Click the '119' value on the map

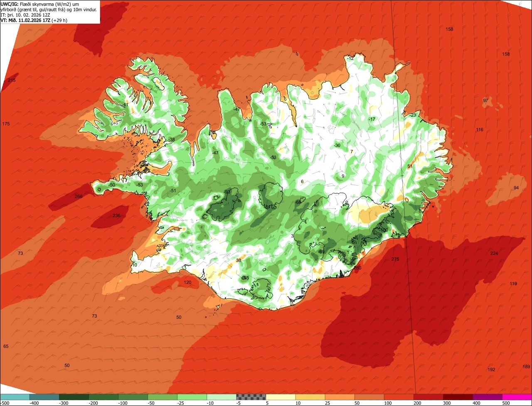(513, 284)
